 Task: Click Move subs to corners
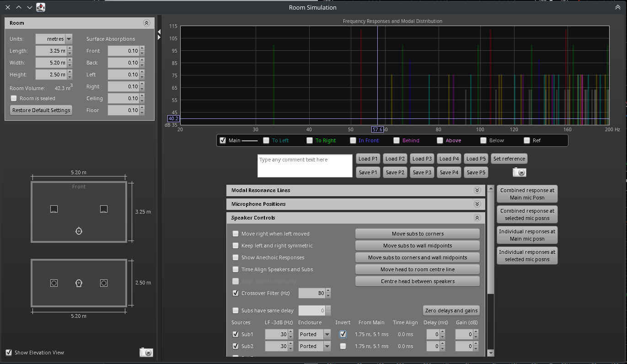[x=418, y=234]
